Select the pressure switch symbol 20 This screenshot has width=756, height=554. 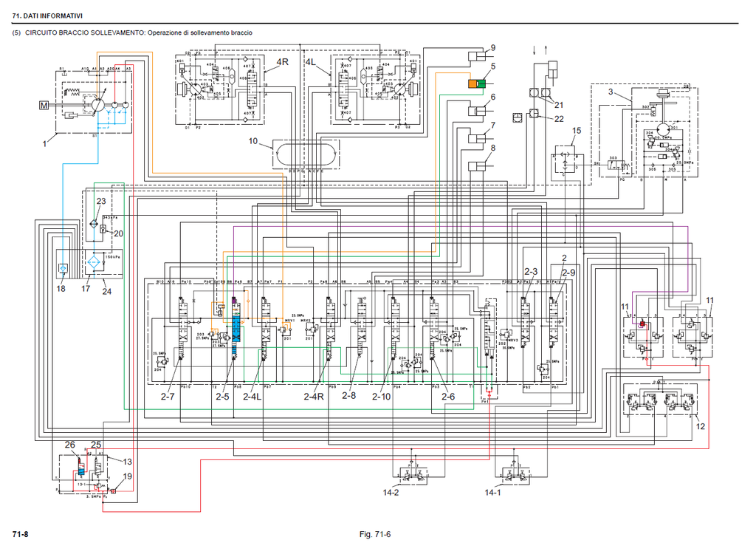(x=103, y=229)
